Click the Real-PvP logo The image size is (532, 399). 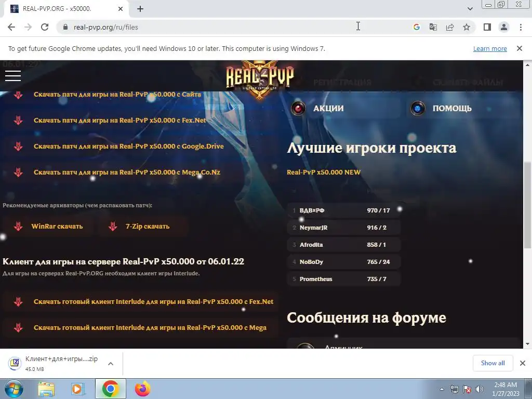point(260,79)
